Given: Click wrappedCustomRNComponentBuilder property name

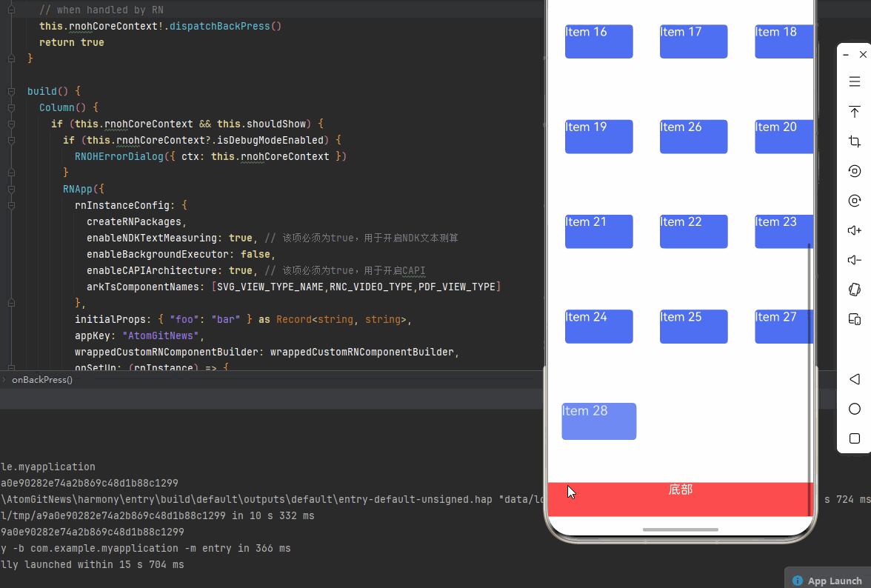Looking at the screenshot, I should [x=167, y=352].
